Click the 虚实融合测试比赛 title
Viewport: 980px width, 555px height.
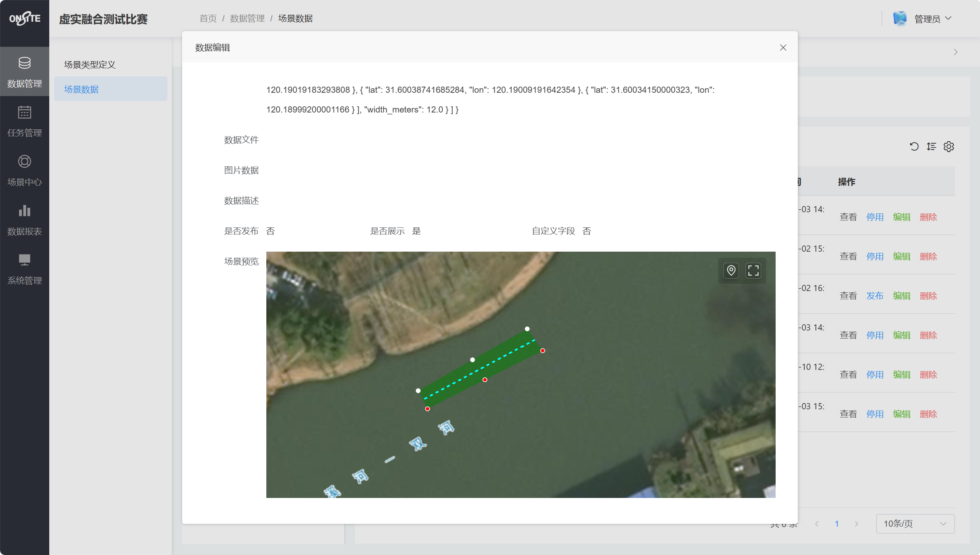(x=103, y=19)
